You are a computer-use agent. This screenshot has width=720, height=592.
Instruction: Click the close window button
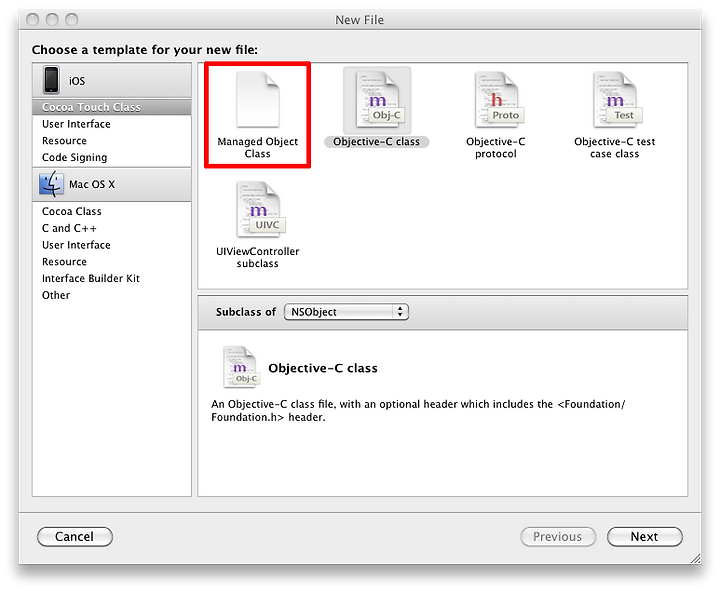tap(33, 19)
